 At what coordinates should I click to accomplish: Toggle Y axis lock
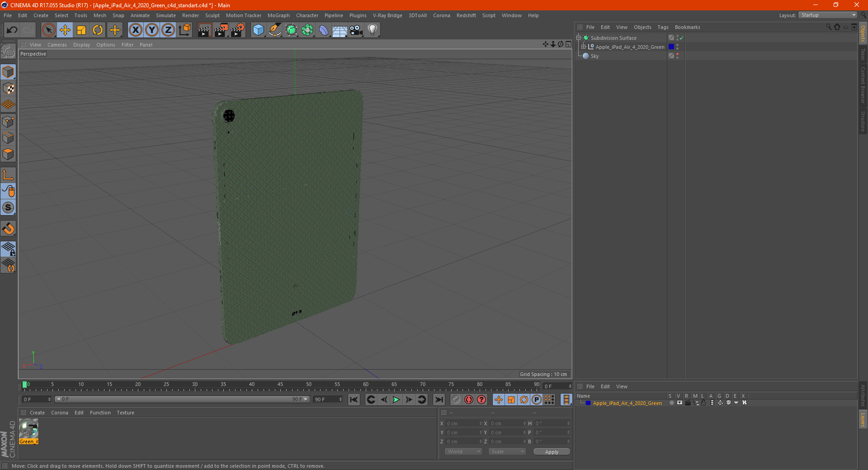coord(152,30)
